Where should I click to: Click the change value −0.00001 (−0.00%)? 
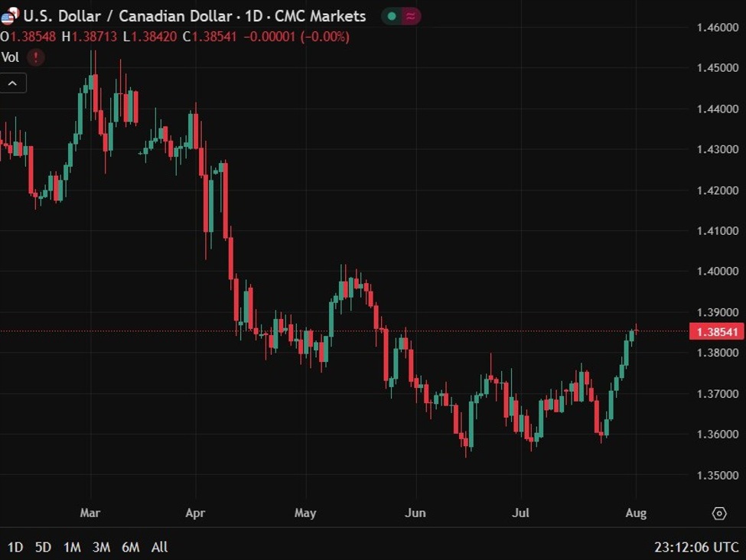(297, 37)
